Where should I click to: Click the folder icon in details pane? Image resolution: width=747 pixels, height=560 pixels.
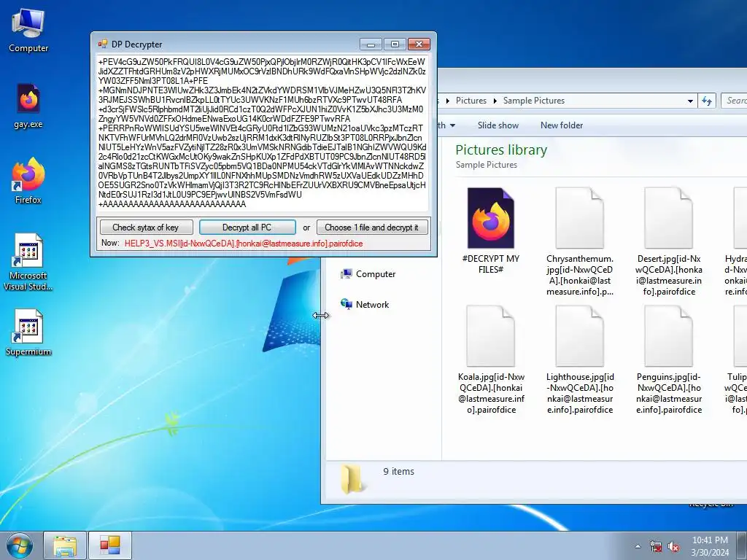[x=352, y=478]
